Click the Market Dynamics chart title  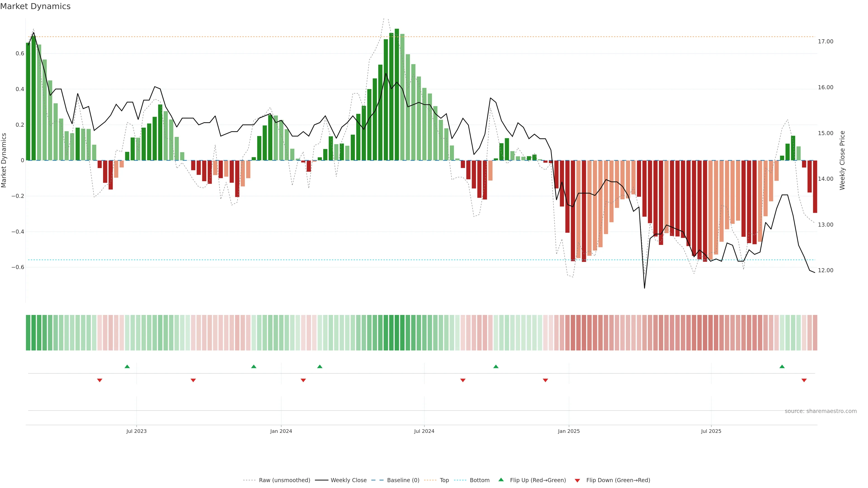[35, 6]
